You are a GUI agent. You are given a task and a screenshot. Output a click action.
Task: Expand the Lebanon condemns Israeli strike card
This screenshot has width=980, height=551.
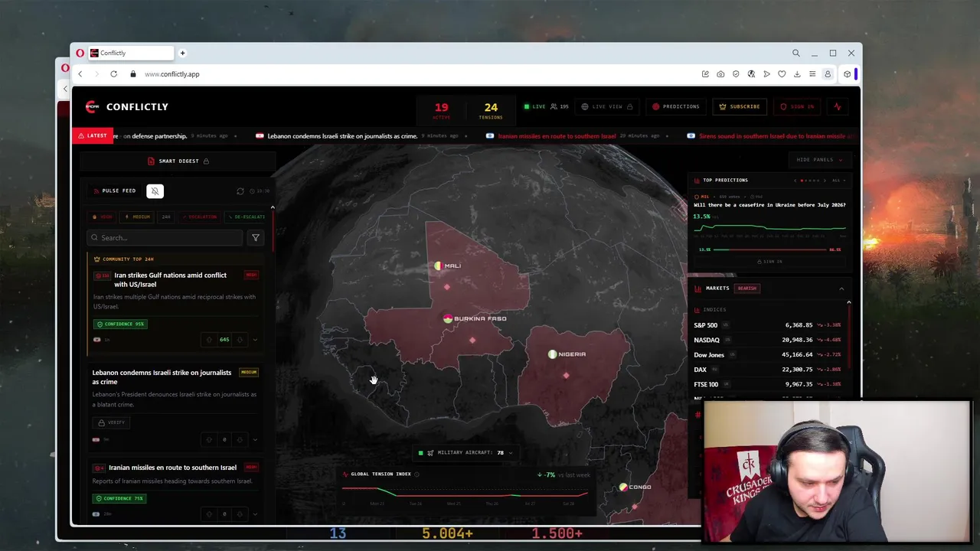(255, 440)
